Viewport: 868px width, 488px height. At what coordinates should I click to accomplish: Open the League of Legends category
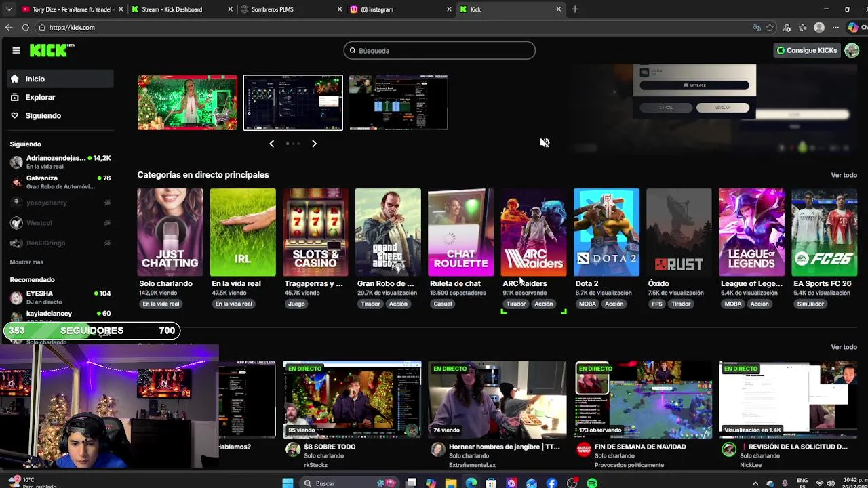tap(751, 232)
